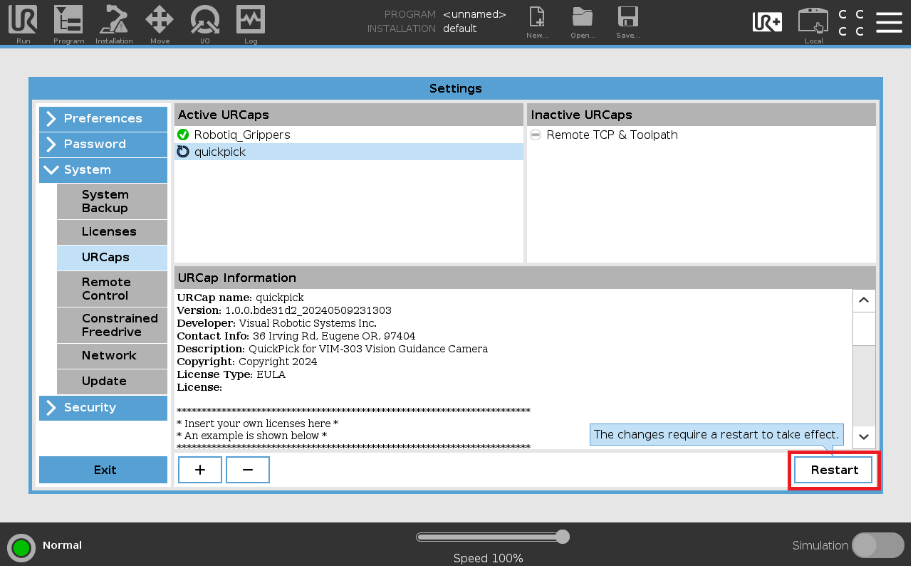Image resolution: width=913 pixels, height=568 pixels.
Task: Open the I/O tab icon
Action: pyautogui.click(x=205, y=22)
